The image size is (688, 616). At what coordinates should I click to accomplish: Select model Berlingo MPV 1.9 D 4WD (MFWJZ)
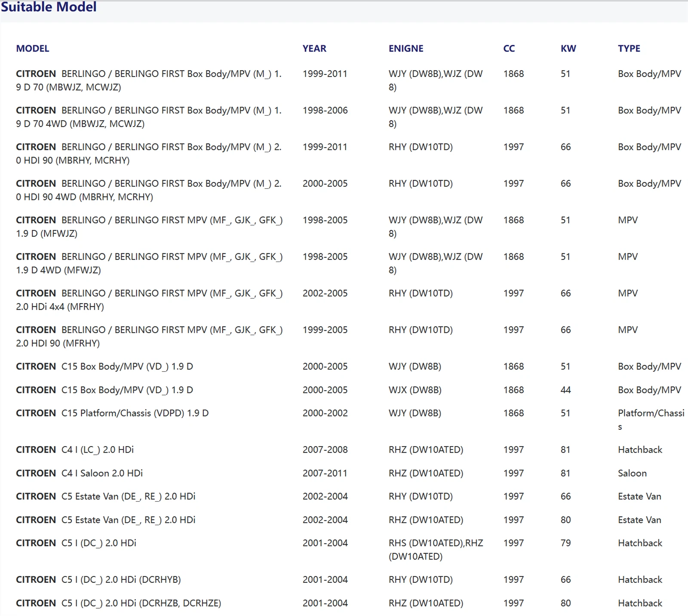click(x=149, y=263)
